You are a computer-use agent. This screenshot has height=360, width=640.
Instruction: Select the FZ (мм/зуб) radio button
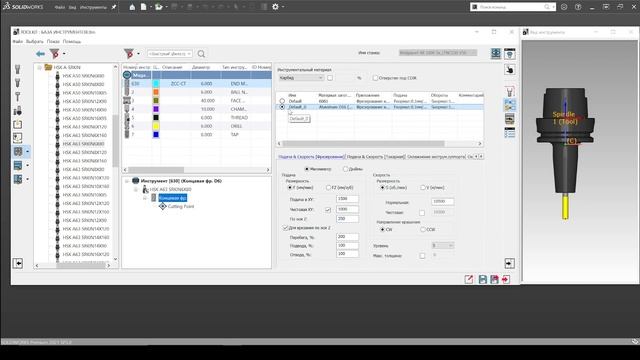(328, 187)
